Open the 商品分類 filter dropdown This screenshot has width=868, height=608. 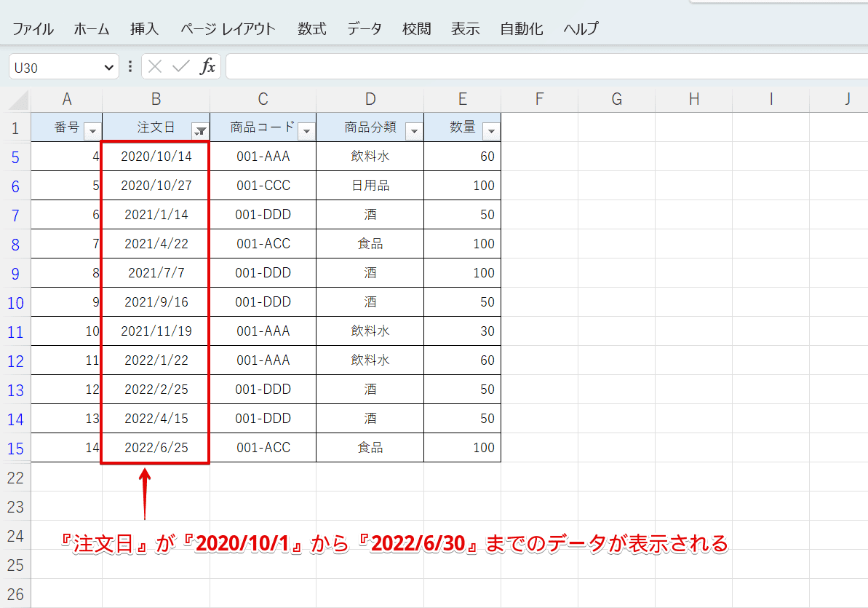pyautogui.click(x=414, y=131)
